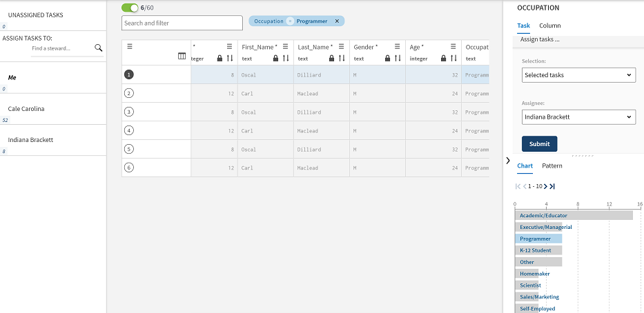The width and height of the screenshot is (644, 313).
Task: Remove the Occupation Programmer filter chip
Action: pyautogui.click(x=337, y=21)
